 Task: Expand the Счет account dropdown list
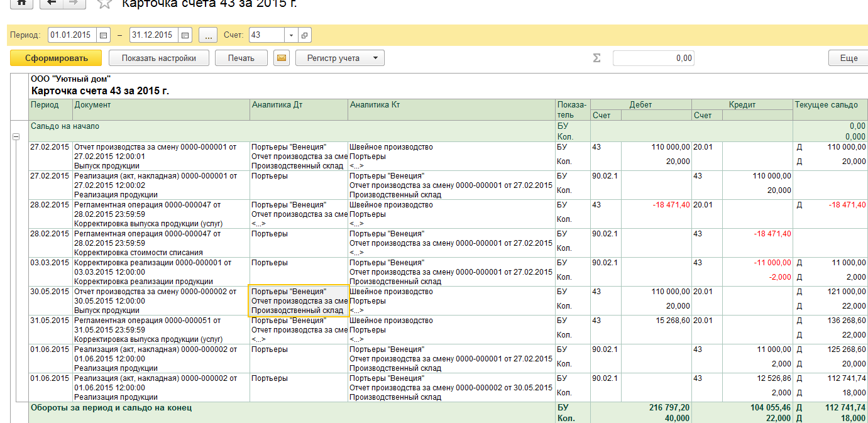291,35
